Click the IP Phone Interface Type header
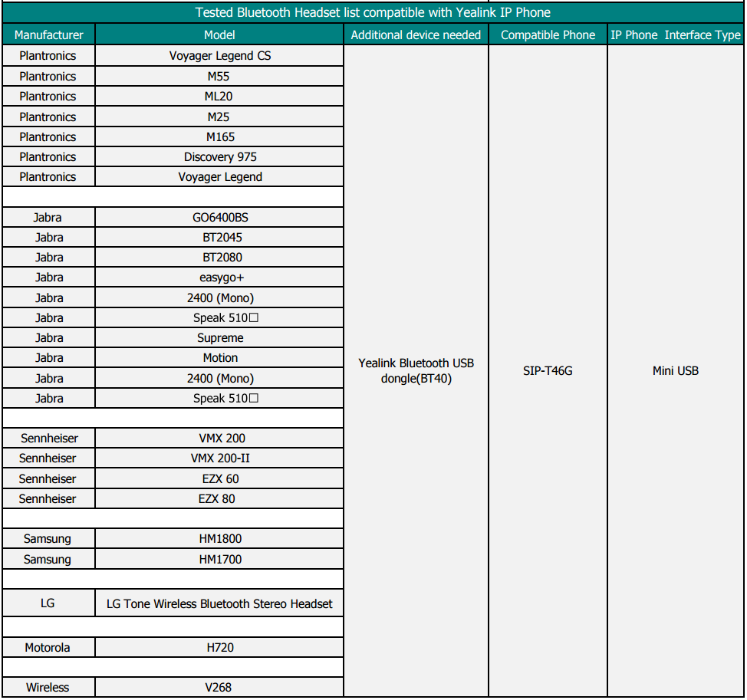The height and width of the screenshot is (700, 747). 675,35
